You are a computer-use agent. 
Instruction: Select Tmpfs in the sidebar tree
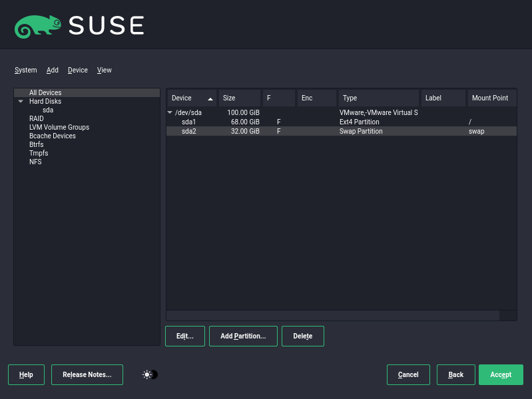pos(39,153)
